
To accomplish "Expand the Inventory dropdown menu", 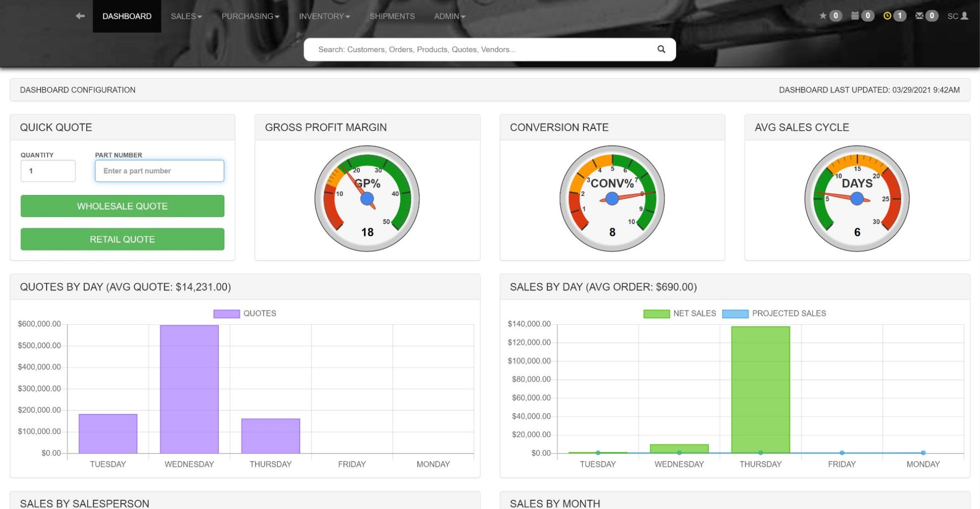I will click(324, 16).
